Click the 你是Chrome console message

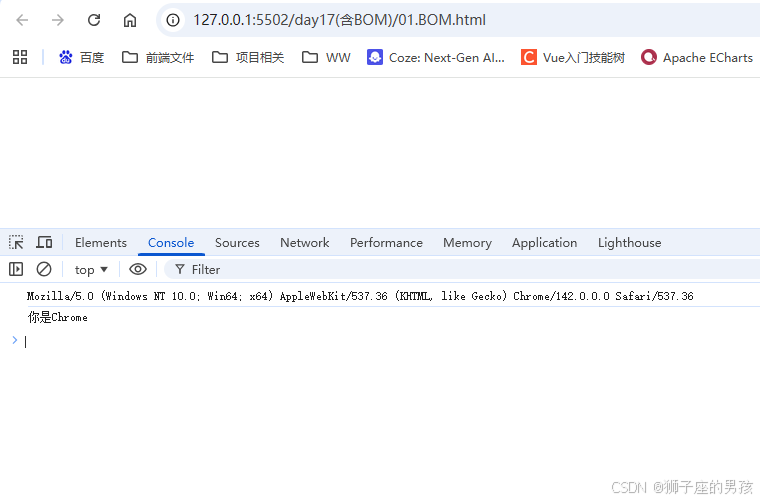tap(58, 317)
